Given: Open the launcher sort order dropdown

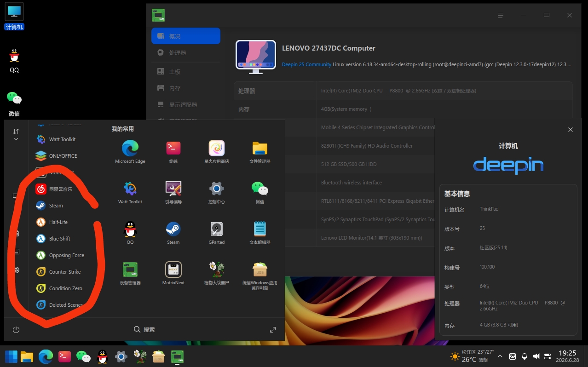Looking at the screenshot, I should [x=16, y=134].
